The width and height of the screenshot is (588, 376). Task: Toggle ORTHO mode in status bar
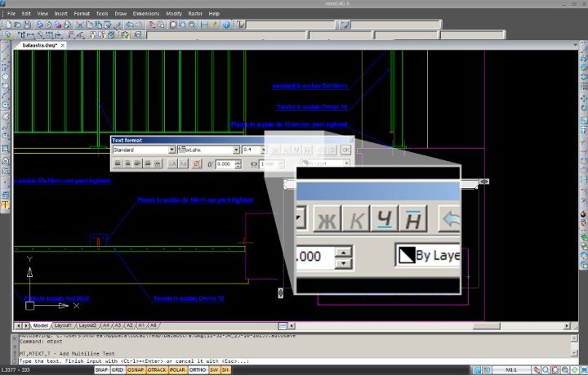click(x=196, y=370)
